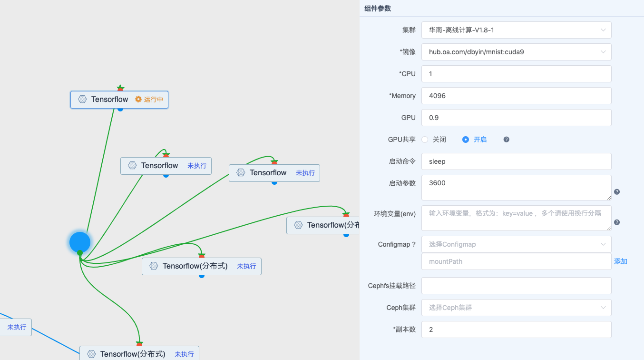Focus the GPU input showing 0.9
Image resolution: width=644 pixels, height=360 pixels.
[516, 118]
